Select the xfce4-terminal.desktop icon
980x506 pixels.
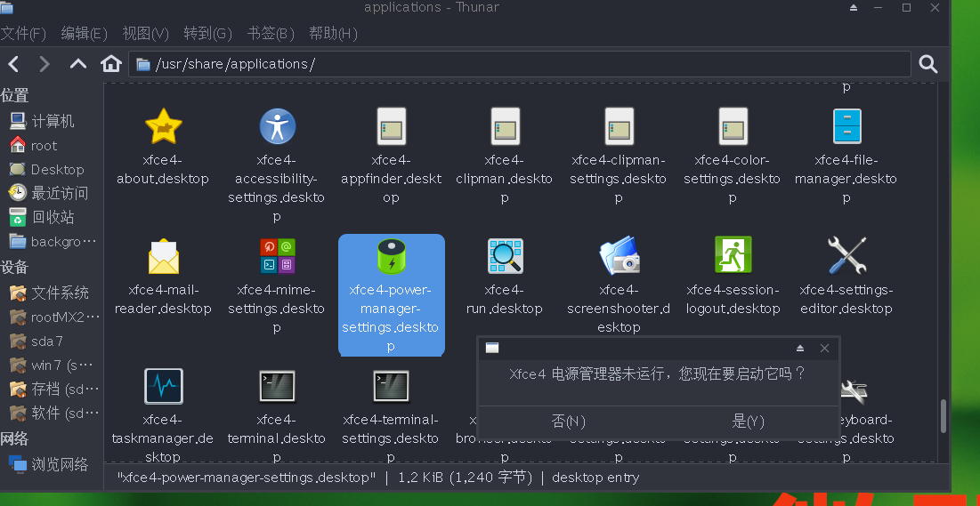pos(277,386)
